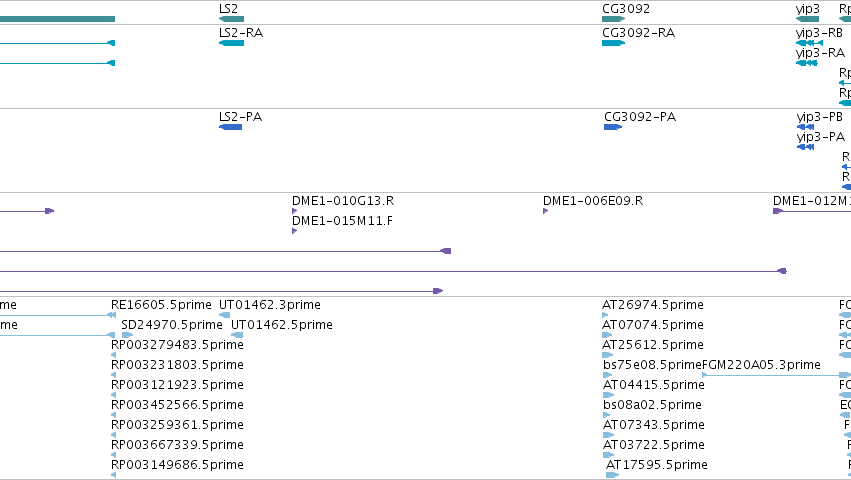This screenshot has height=480, width=851.
Task: Select the LS2 gene arrow glyph
Action: coord(231,19)
